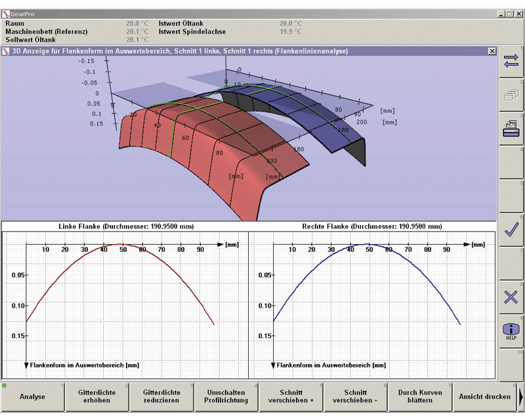Select Gitterdichte erhöhen

click(96, 397)
